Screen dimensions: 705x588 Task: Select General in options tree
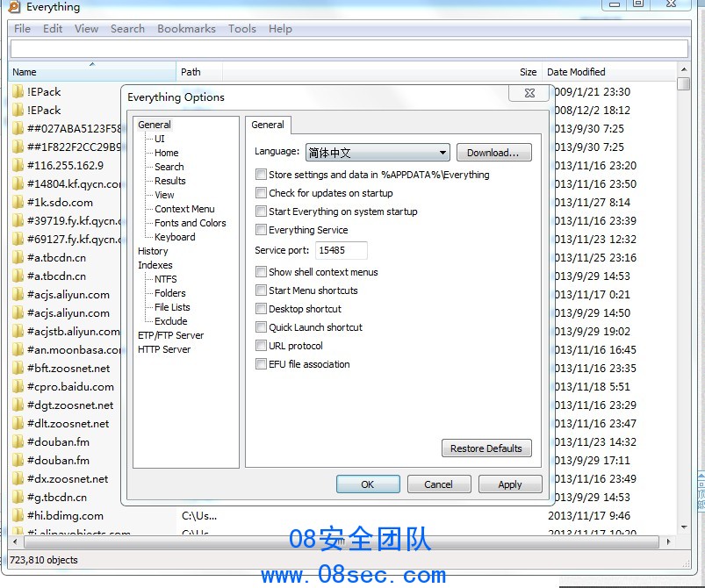[155, 125]
